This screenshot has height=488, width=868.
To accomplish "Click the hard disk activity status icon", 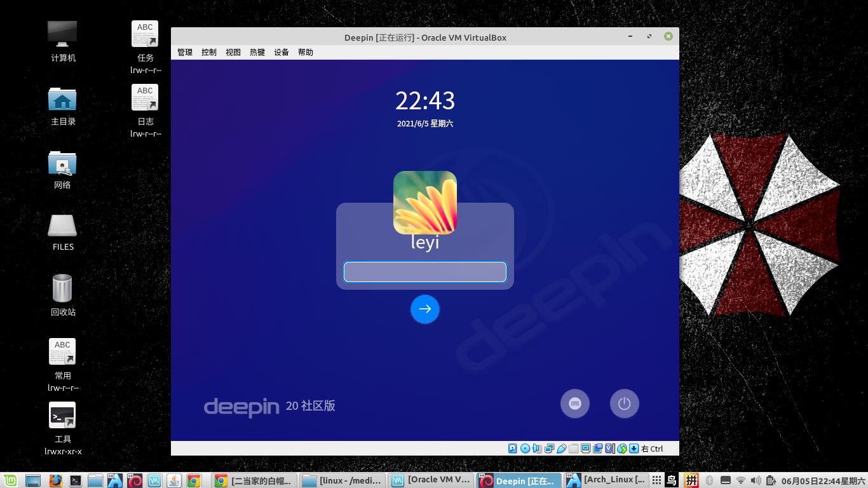I will (x=513, y=449).
